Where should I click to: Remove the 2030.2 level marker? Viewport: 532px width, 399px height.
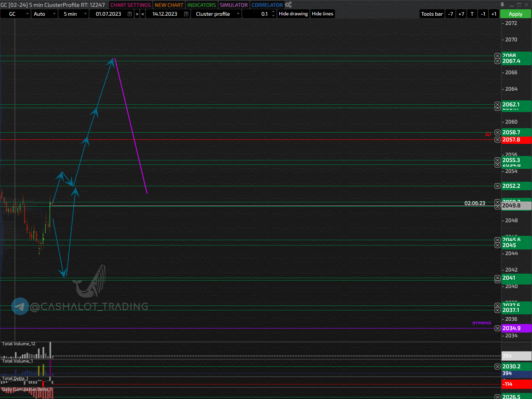click(x=497, y=367)
